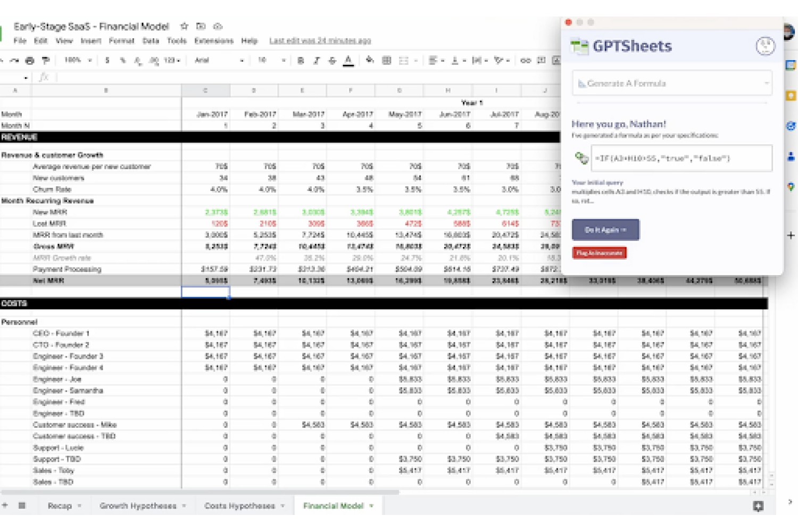Screen dimensions: 798x532
Task: Decrease decimal places
Action: point(138,61)
